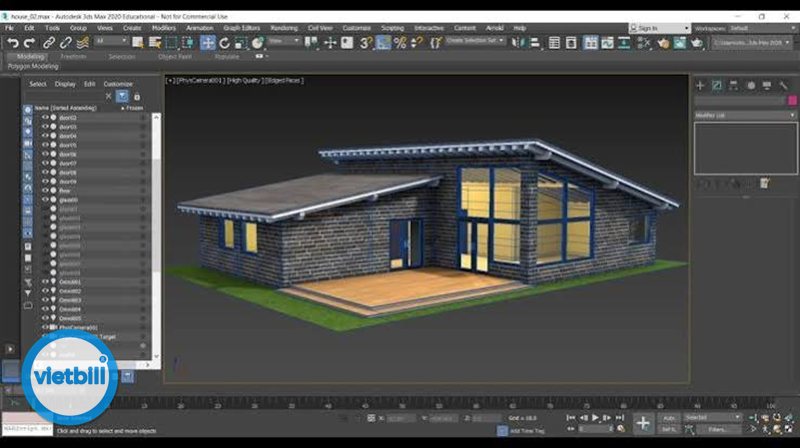Click the Render Production teapot icon
The height and width of the screenshot is (448, 800).
(x=697, y=43)
